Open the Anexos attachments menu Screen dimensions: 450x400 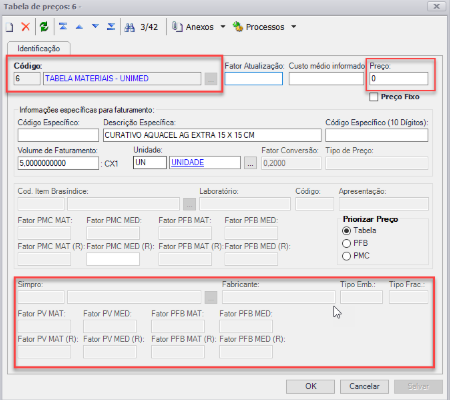click(x=193, y=27)
